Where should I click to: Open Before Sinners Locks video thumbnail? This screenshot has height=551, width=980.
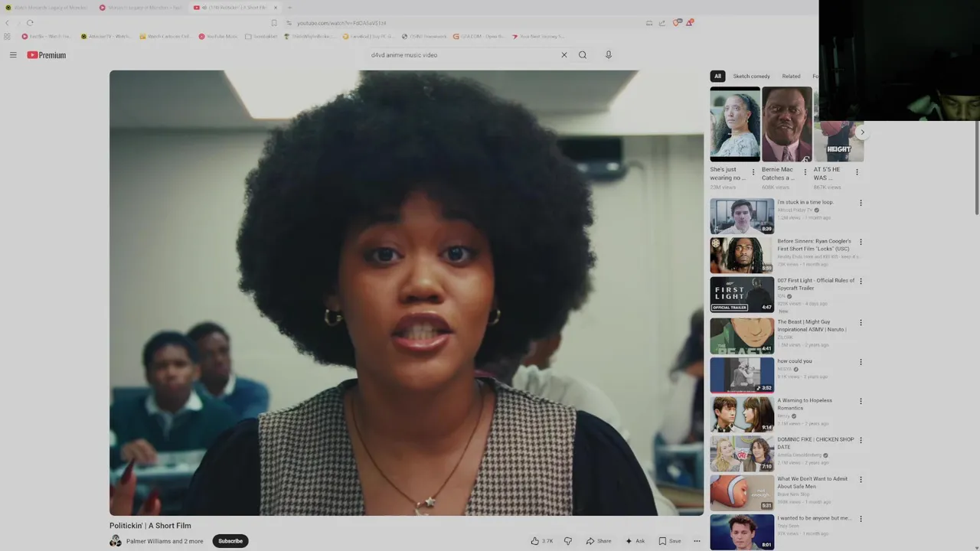coord(742,255)
